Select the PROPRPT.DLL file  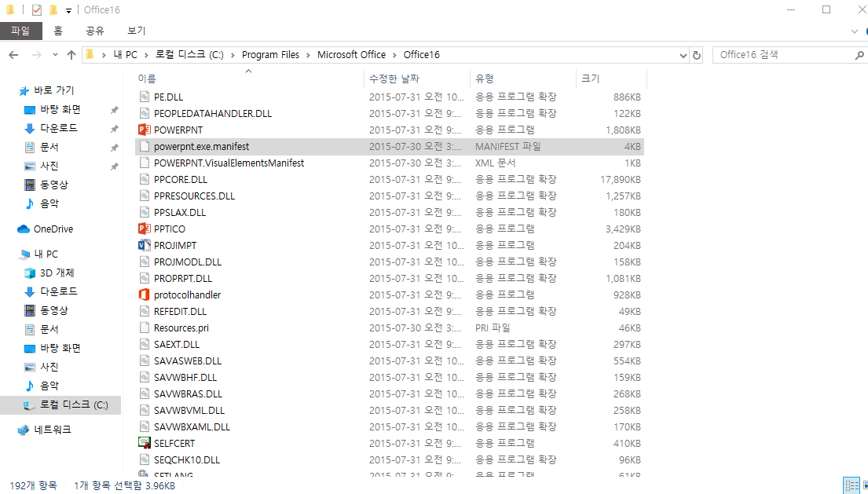point(390,278)
